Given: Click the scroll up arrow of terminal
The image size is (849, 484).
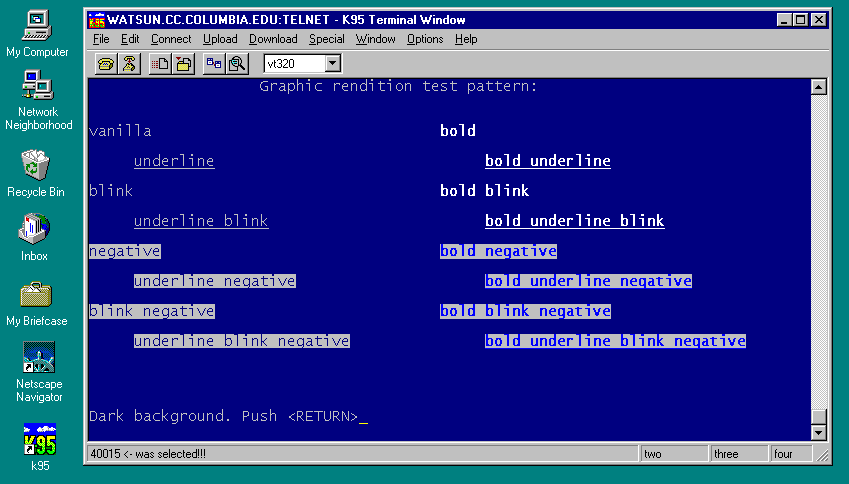Looking at the screenshot, I should (819, 87).
